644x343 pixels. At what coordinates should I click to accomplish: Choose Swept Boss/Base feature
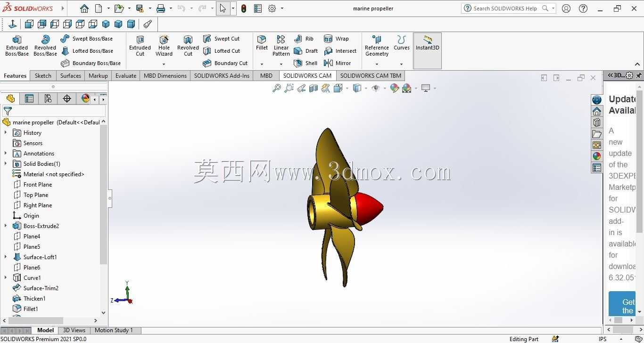pos(87,39)
